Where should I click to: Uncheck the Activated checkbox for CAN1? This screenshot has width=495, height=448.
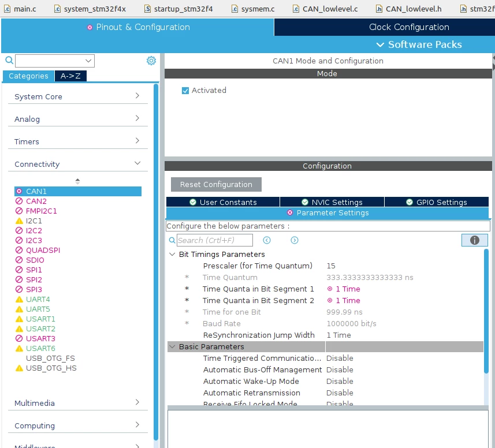[185, 91]
